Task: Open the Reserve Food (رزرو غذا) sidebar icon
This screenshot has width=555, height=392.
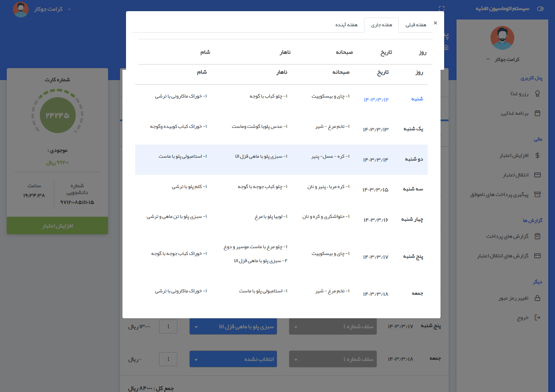Action: pyautogui.click(x=537, y=94)
